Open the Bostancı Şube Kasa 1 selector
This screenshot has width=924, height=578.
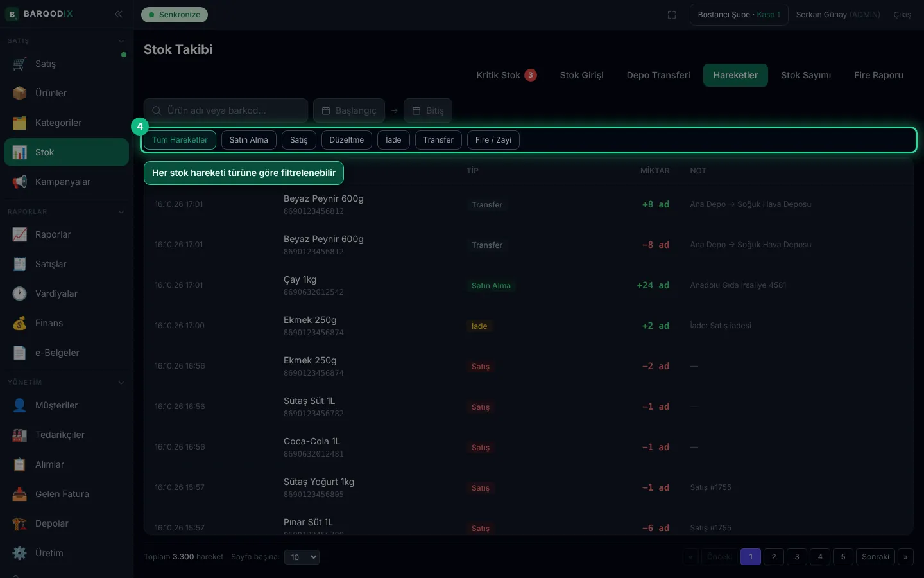coord(739,15)
